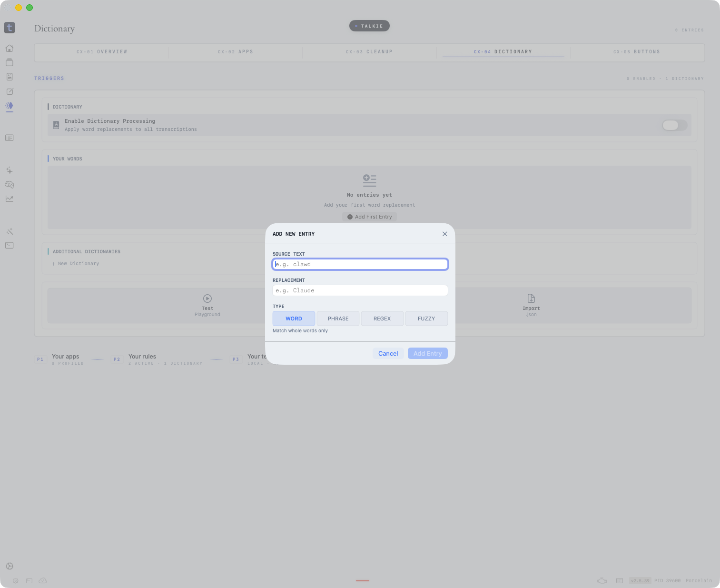Toggle Enable Dictionary Processing switch
This screenshot has height=588, width=720.
tap(674, 125)
